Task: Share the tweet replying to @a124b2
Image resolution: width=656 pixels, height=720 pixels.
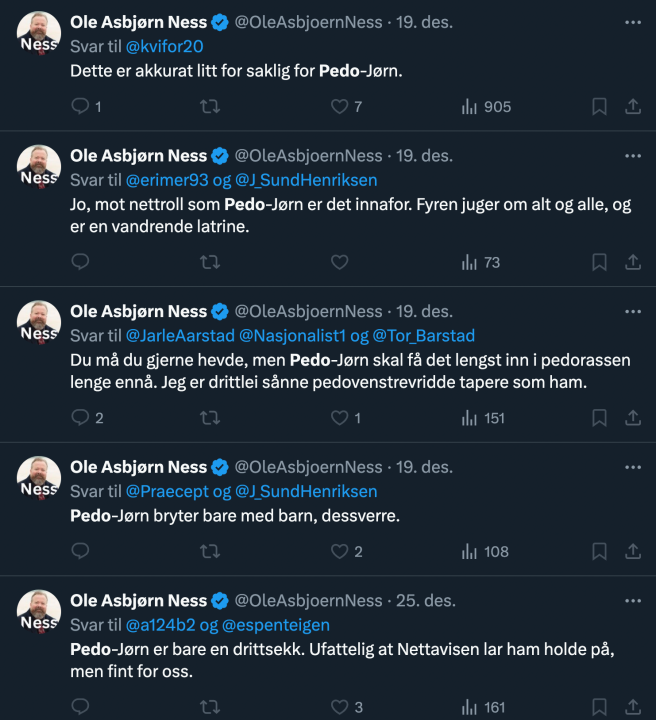Action: 633,707
